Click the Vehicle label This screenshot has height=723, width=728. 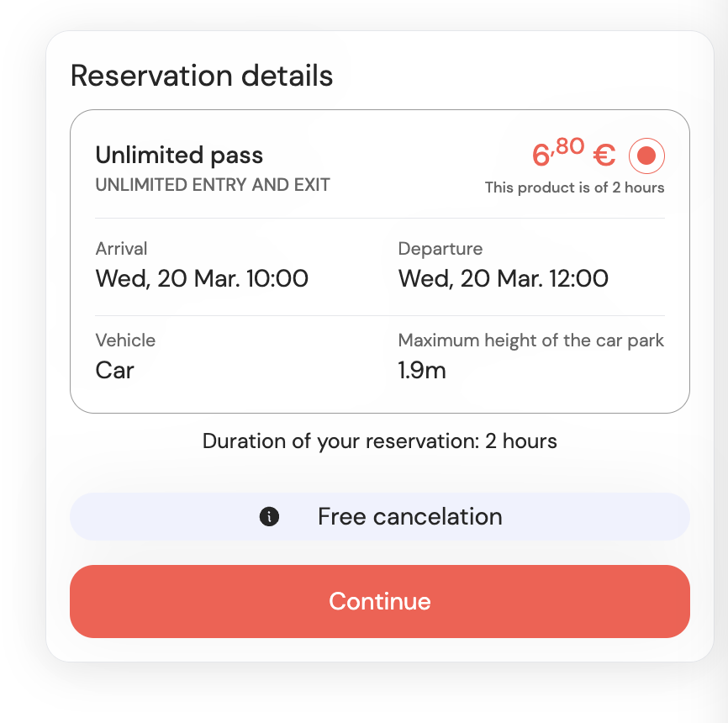pyautogui.click(x=125, y=340)
